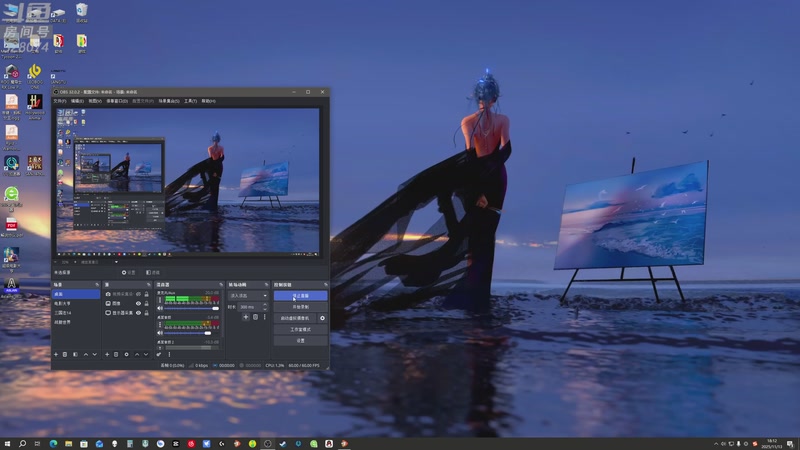This screenshot has width=800, height=450.
Task: Open advanced audio properties link icon
Action: 159,354
